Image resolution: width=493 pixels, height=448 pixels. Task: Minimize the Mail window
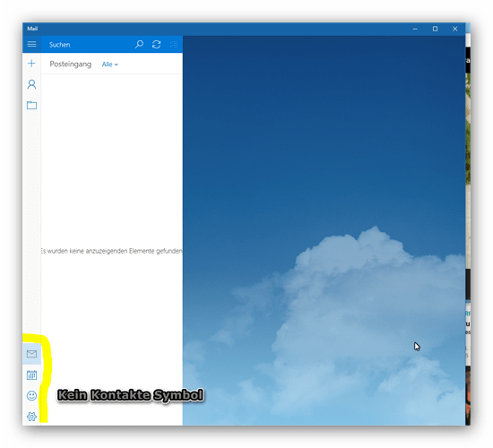[415, 29]
